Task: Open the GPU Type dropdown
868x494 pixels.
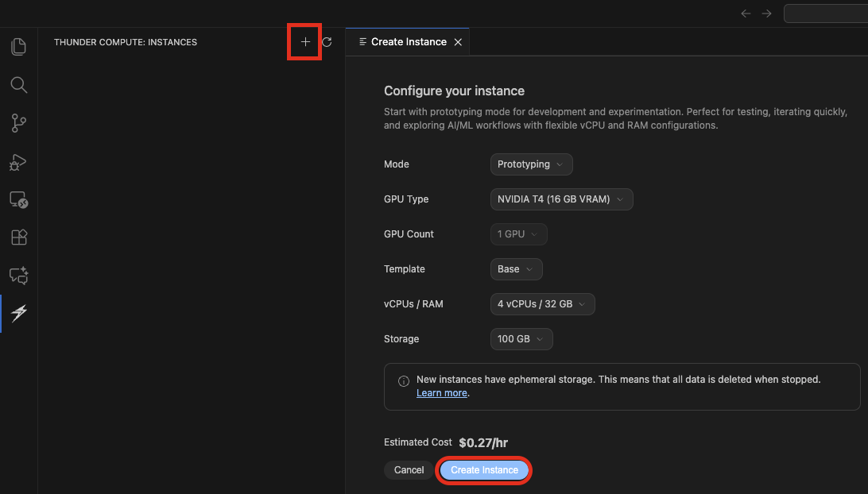Action: point(561,199)
